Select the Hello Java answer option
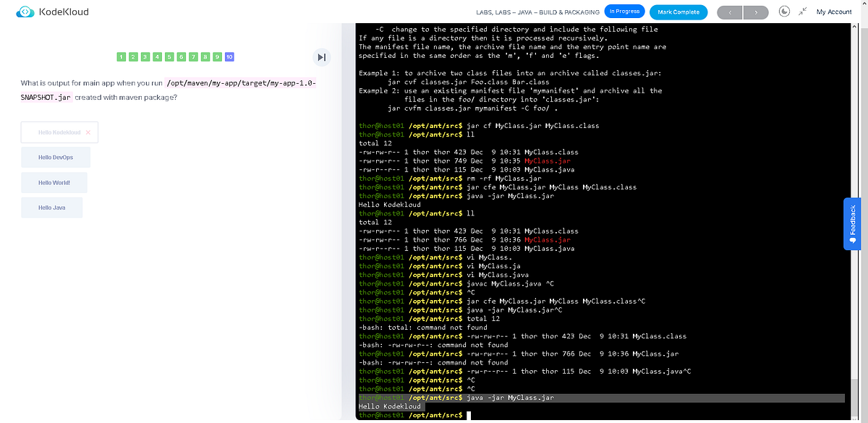Image resolution: width=868 pixels, height=423 pixels. (x=51, y=208)
